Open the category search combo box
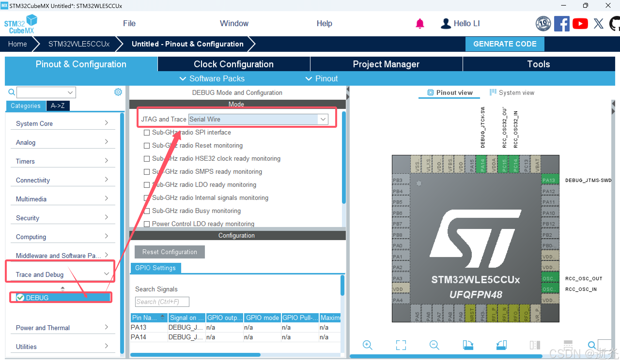The width and height of the screenshot is (620, 364). coord(46,92)
